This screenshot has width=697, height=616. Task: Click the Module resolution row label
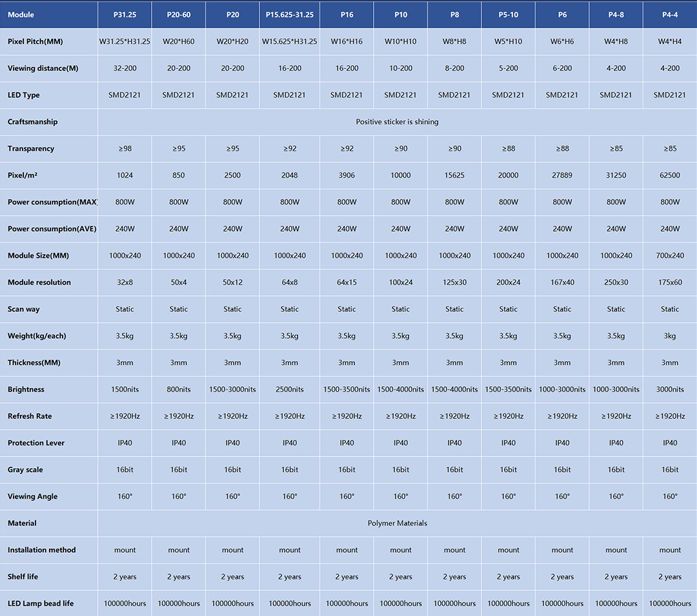click(39, 282)
